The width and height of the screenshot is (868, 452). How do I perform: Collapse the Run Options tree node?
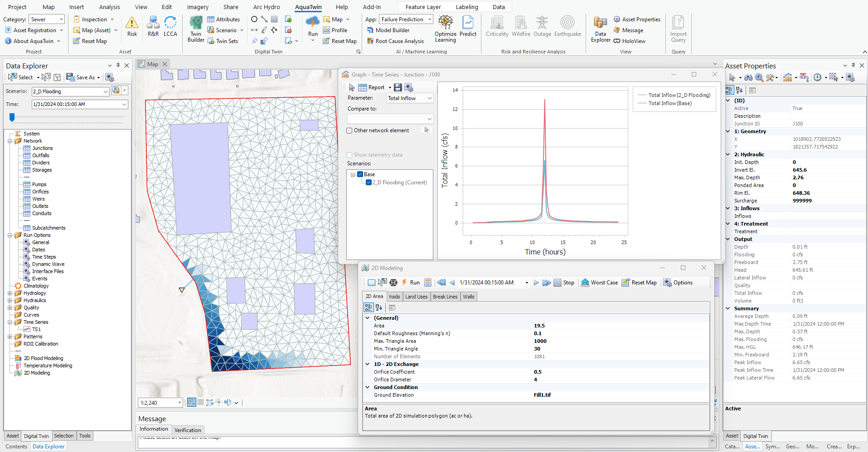coord(10,236)
